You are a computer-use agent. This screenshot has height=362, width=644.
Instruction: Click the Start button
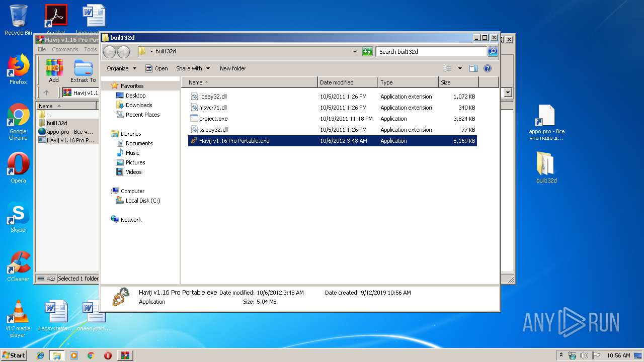(14, 355)
